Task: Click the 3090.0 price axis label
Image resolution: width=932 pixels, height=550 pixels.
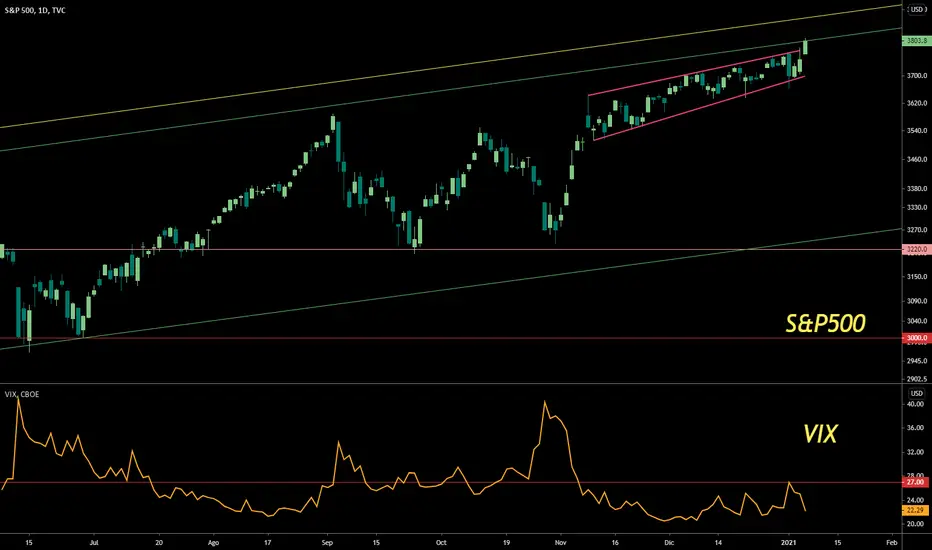Action: (x=917, y=301)
